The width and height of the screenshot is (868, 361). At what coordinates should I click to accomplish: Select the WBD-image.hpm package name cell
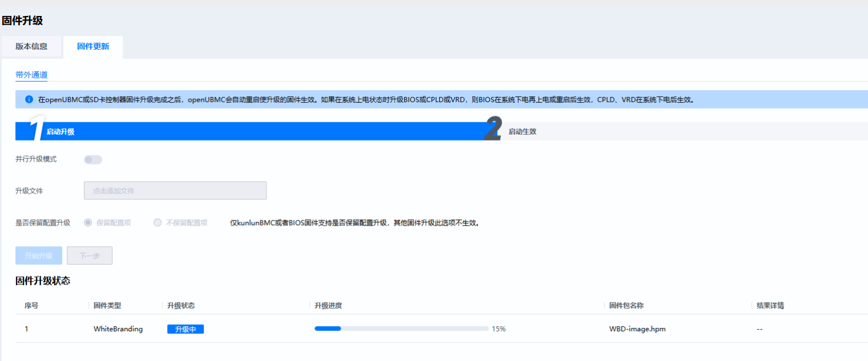pyautogui.click(x=638, y=329)
